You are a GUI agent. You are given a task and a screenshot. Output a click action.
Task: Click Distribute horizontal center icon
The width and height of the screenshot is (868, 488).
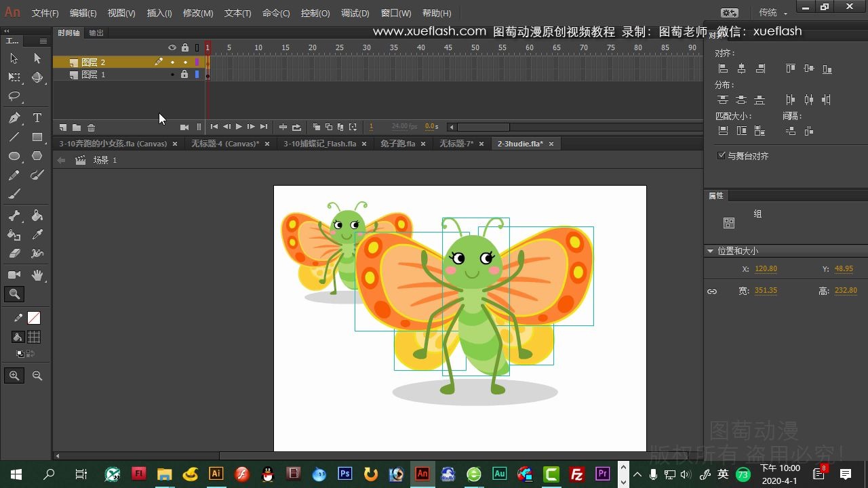tap(808, 100)
